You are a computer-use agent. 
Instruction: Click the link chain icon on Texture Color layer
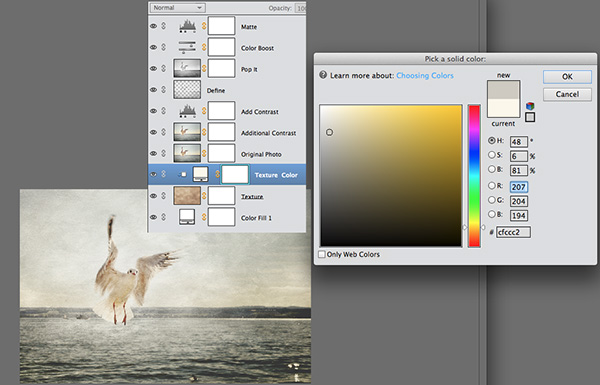tap(217, 175)
